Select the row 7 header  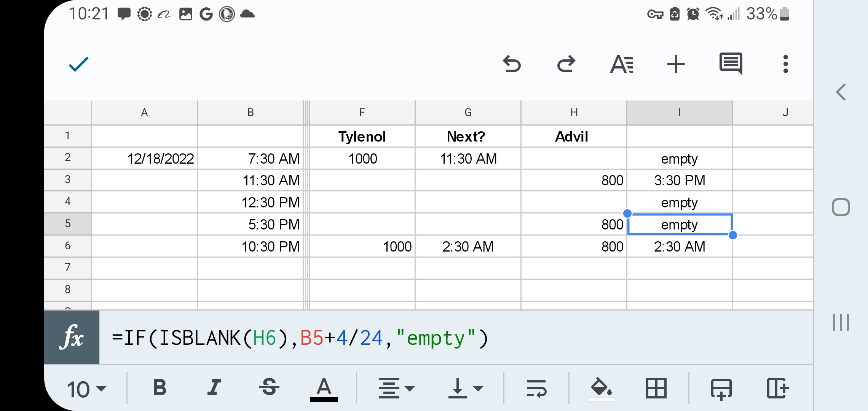68,268
